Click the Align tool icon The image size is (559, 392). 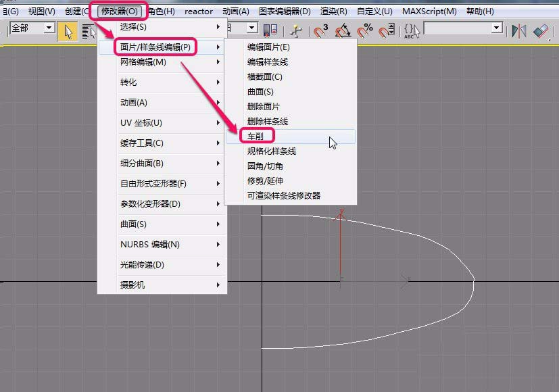[x=541, y=30]
